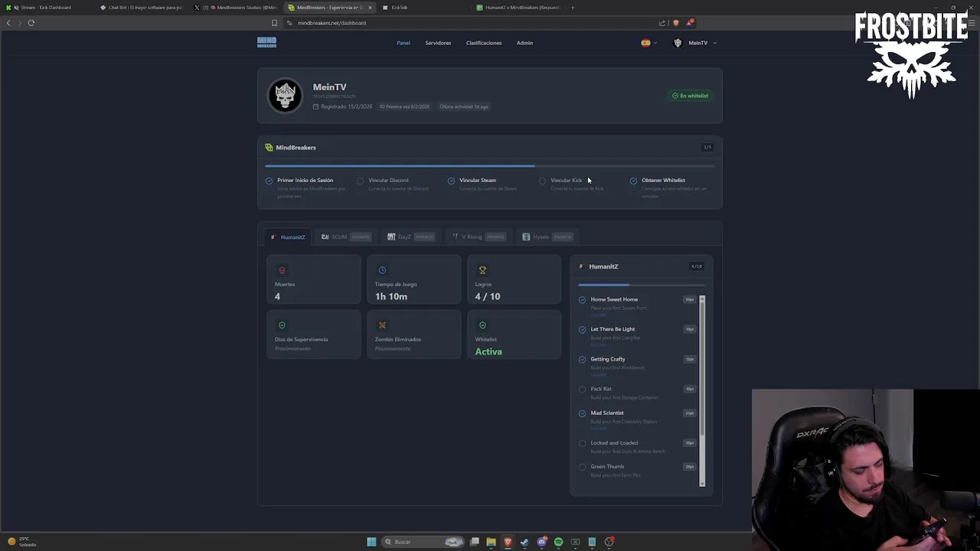Click the trophy icon on the Logros card
Image resolution: width=980 pixels, height=551 pixels.
482,270
